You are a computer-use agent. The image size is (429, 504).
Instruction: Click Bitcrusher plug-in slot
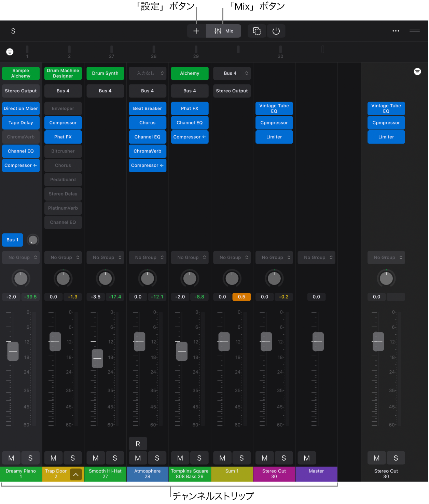(63, 151)
